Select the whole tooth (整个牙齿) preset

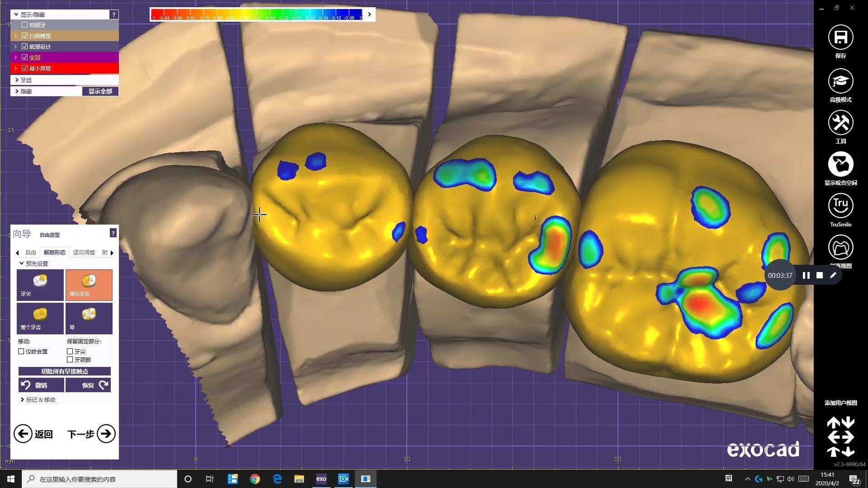(x=40, y=318)
